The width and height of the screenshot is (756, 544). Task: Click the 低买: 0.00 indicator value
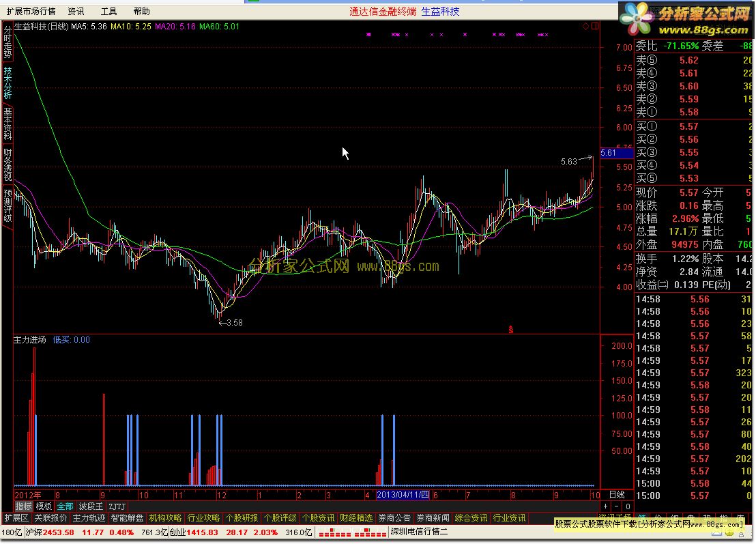tap(72, 340)
